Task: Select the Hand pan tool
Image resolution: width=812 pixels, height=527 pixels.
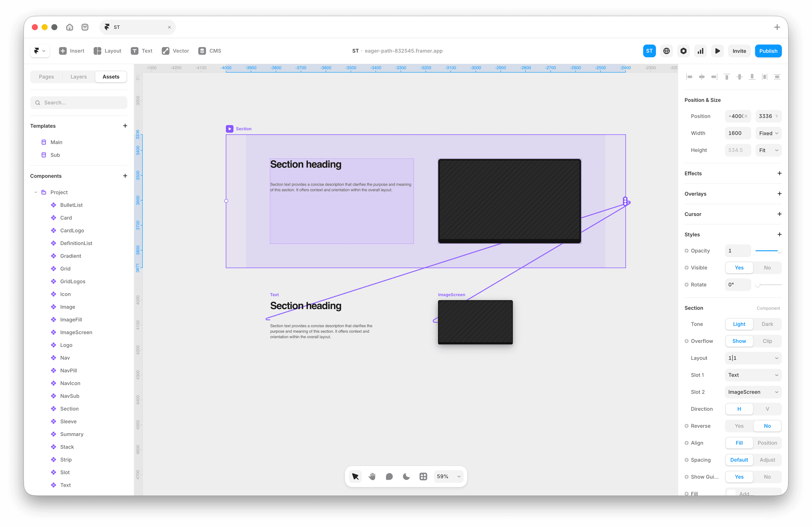Action: coord(372,476)
